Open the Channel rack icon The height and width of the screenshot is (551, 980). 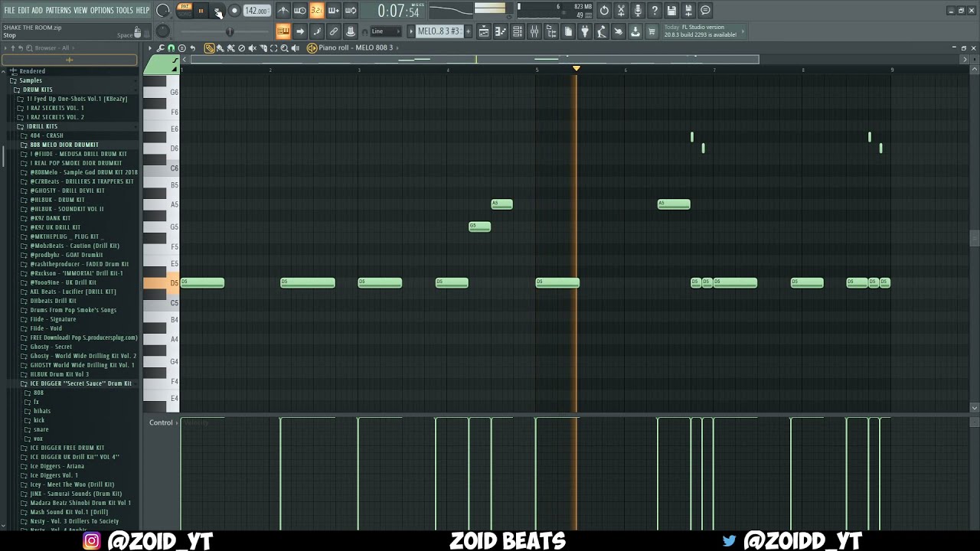point(518,31)
